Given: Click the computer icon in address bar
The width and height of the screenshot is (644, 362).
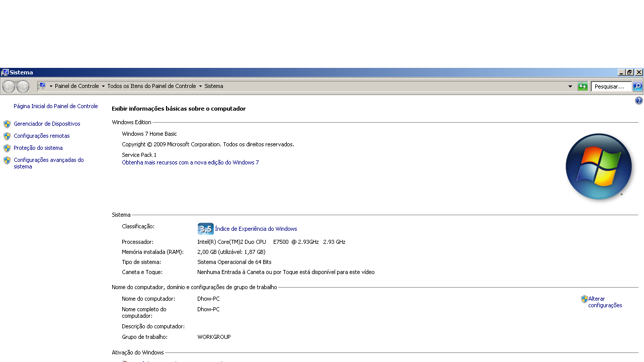Looking at the screenshot, I should (x=42, y=86).
